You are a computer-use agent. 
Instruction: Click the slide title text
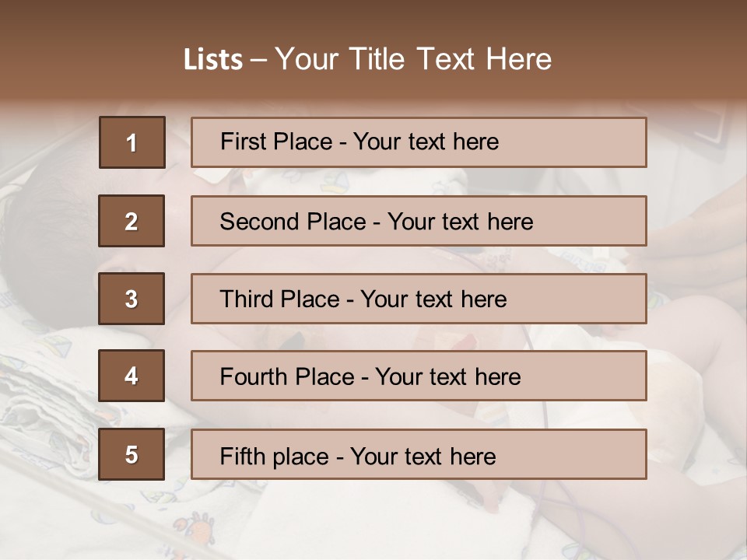(367, 59)
